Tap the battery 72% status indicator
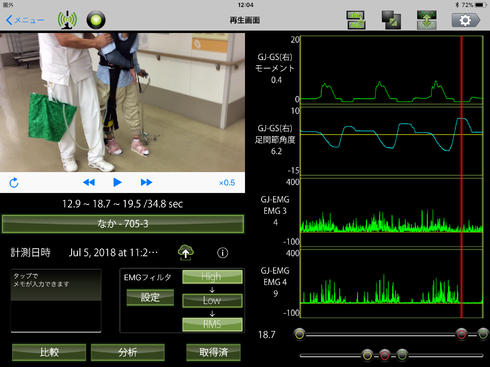490x367 pixels. pyautogui.click(x=474, y=5)
